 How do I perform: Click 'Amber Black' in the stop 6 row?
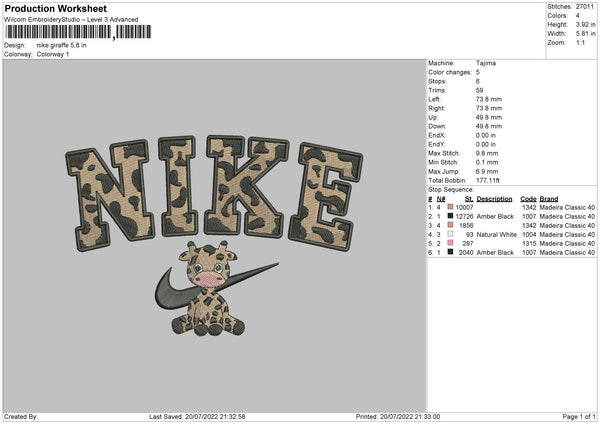[495, 253]
